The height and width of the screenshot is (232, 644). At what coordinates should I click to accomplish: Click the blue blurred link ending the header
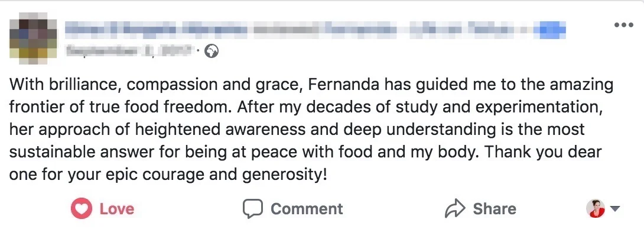tap(552, 30)
